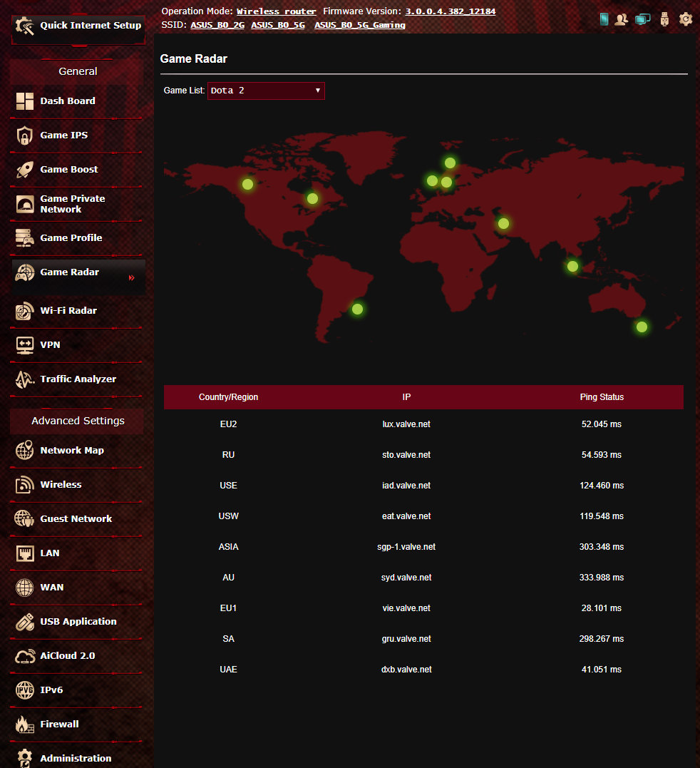Click the USB status icon in the header
Viewport: 700px width, 768px height.
[664, 19]
